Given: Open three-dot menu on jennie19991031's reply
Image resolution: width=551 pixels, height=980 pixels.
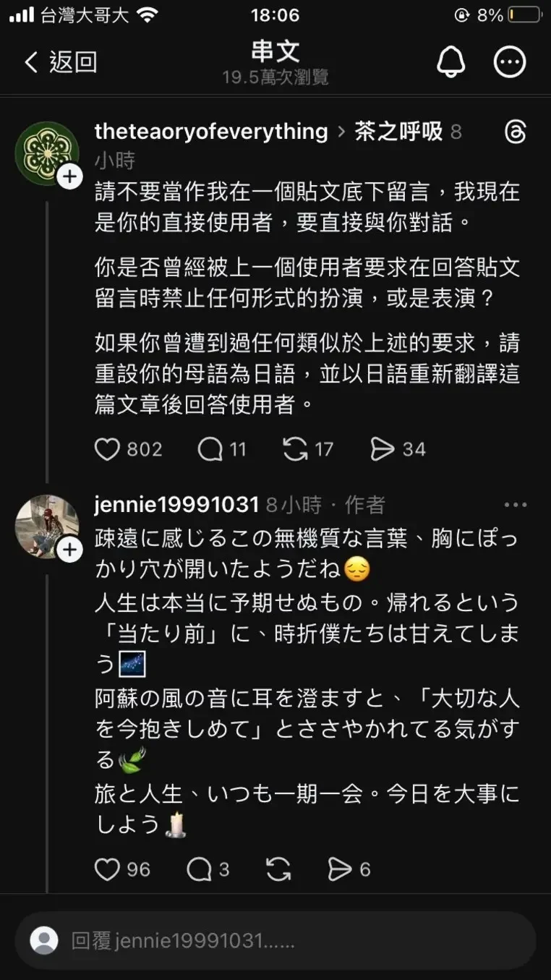Looking at the screenshot, I should point(516,505).
